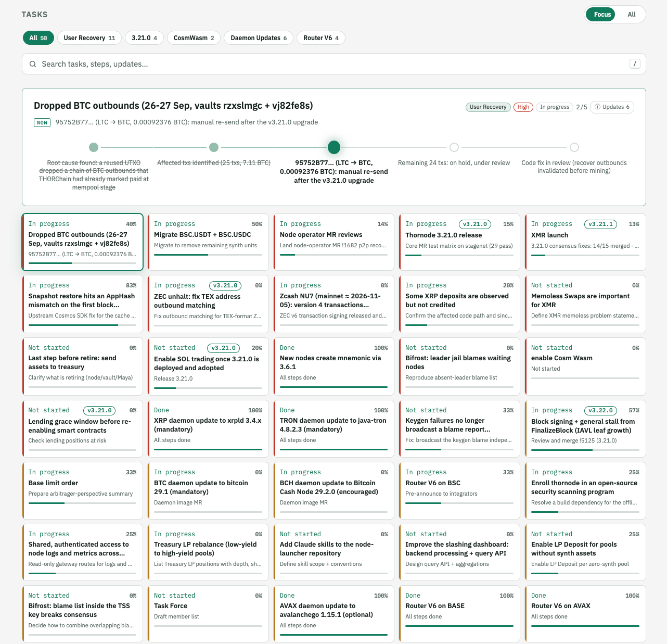Click progress bar on Router V6 on BASE card
Screen dimensions: 667x644
[x=459, y=626]
